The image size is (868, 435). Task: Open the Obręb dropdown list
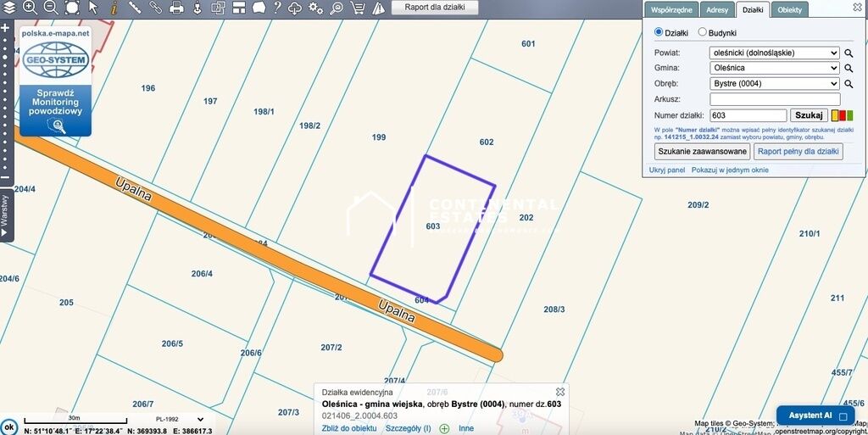[x=774, y=84]
